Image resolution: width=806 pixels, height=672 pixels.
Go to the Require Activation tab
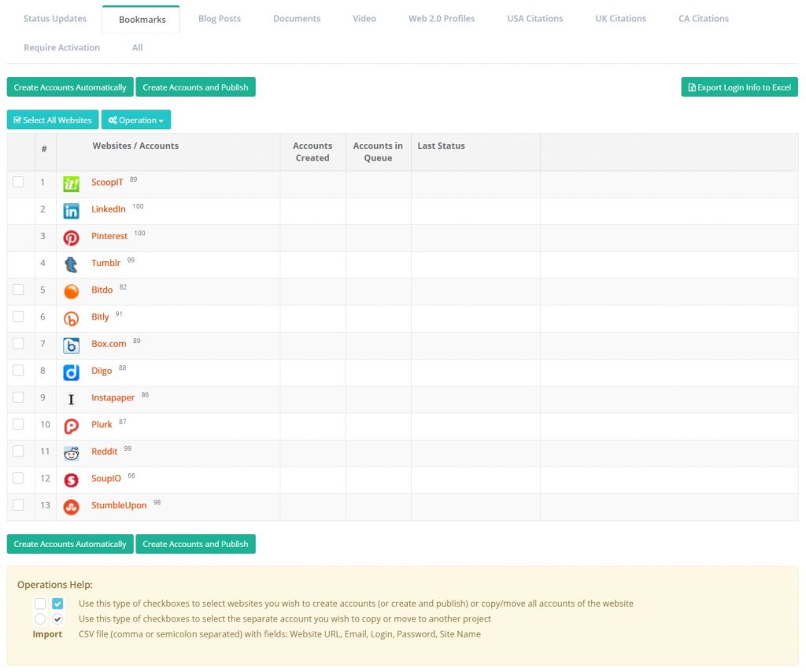tap(61, 47)
